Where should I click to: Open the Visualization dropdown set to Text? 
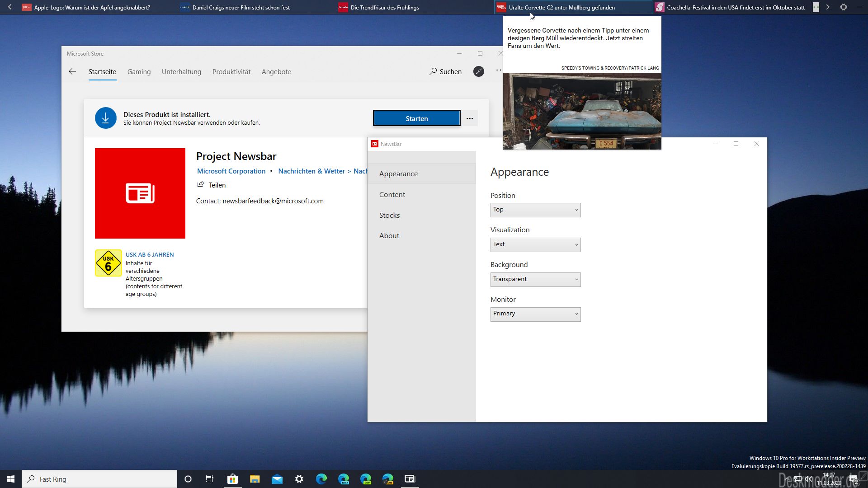click(535, 244)
